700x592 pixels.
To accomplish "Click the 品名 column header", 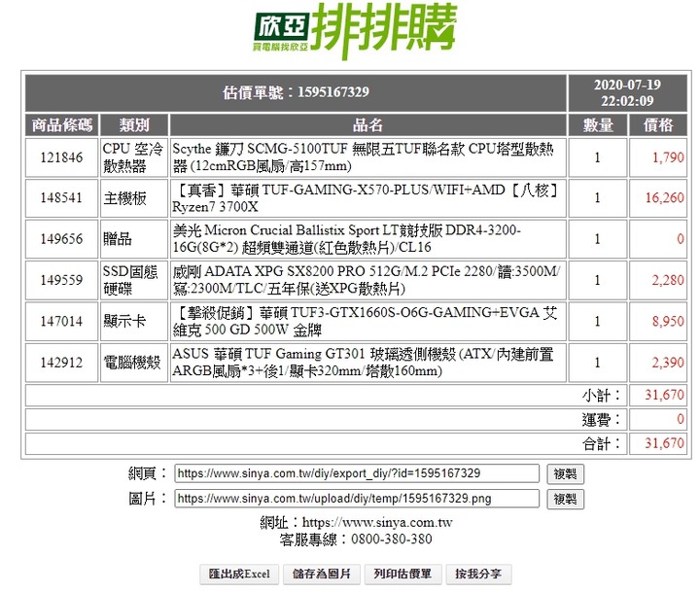I will coord(367,125).
